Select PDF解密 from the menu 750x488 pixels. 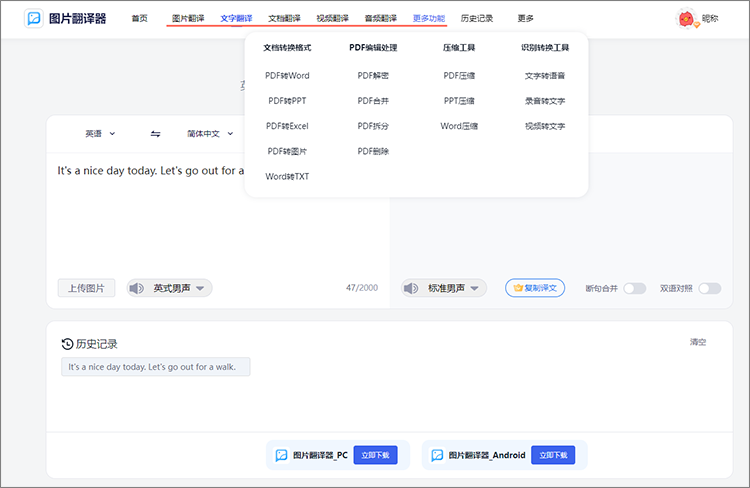(x=373, y=76)
